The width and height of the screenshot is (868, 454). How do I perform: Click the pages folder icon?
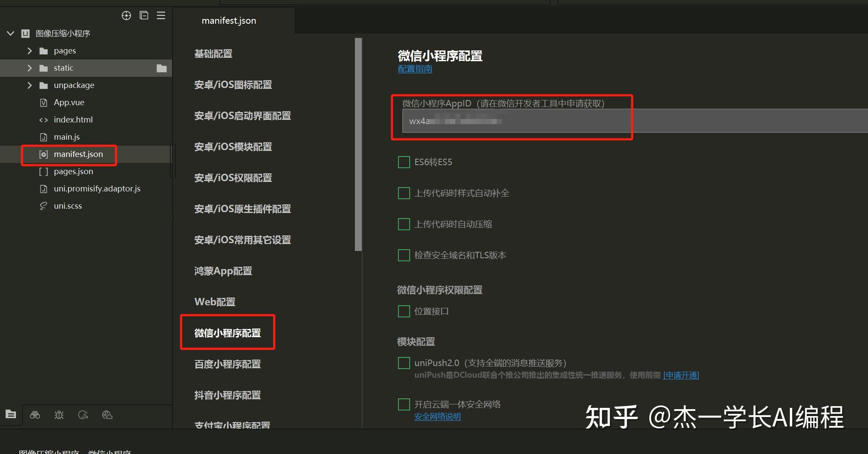coord(44,51)
